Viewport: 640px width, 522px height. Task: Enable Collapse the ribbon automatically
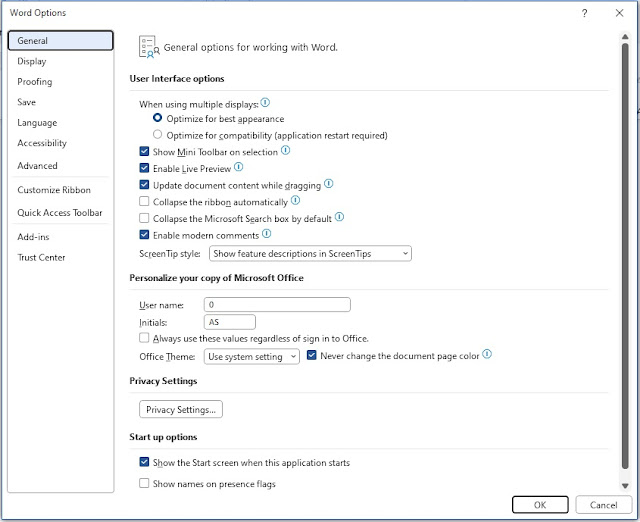pos(144,201)
